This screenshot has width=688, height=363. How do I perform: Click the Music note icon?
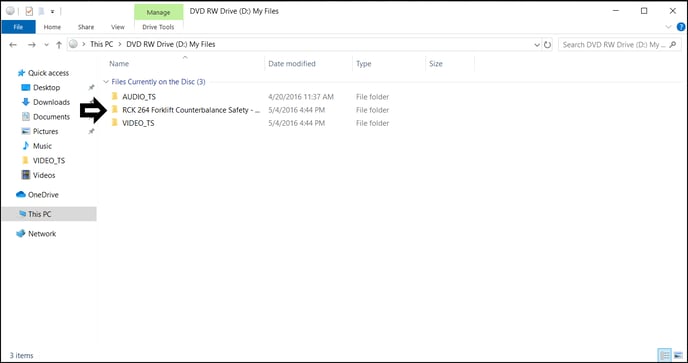pos(25,146)
